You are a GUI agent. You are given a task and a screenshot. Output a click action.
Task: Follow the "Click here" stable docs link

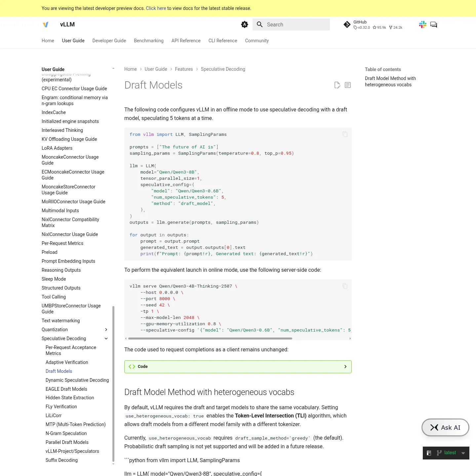pyautogui.click(x=156, y=8)
